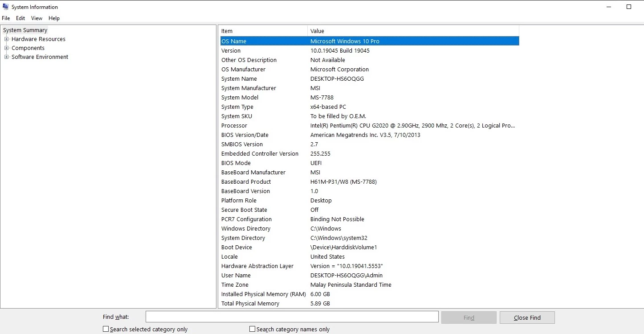The image size is (644, 334).
Task: Select the Embedded Controller Version row
Action: 369,153
